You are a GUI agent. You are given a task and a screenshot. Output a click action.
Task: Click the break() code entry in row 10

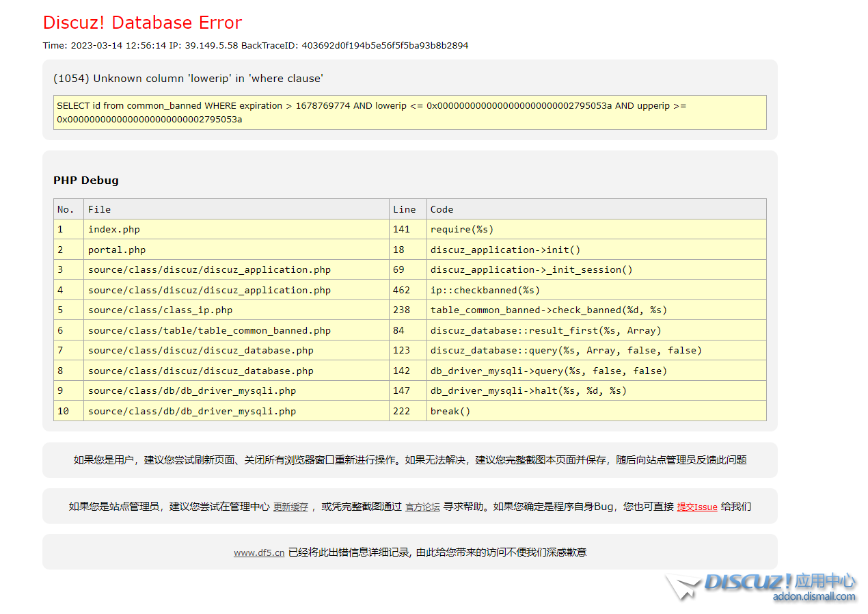click(450, 411)
